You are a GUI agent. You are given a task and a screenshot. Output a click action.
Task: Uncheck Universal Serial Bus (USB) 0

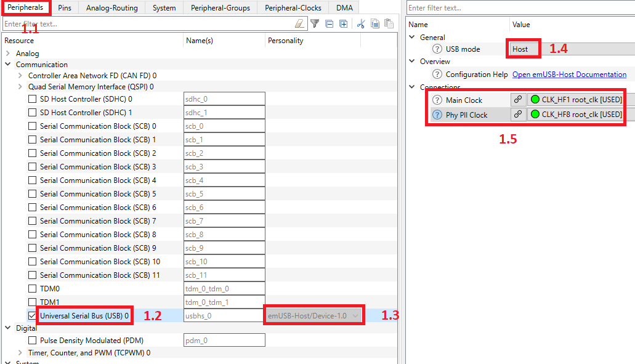pyautogui.click(x=33, y=316)
